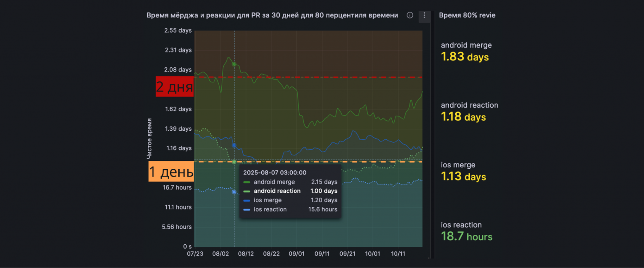
Task: Open the panel three-dot menu
Action: point(424,16)
